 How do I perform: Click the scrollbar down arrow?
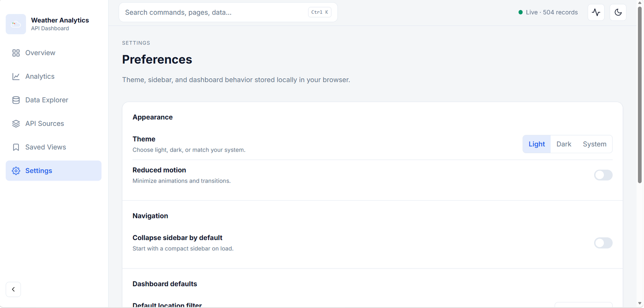(640, 304)
